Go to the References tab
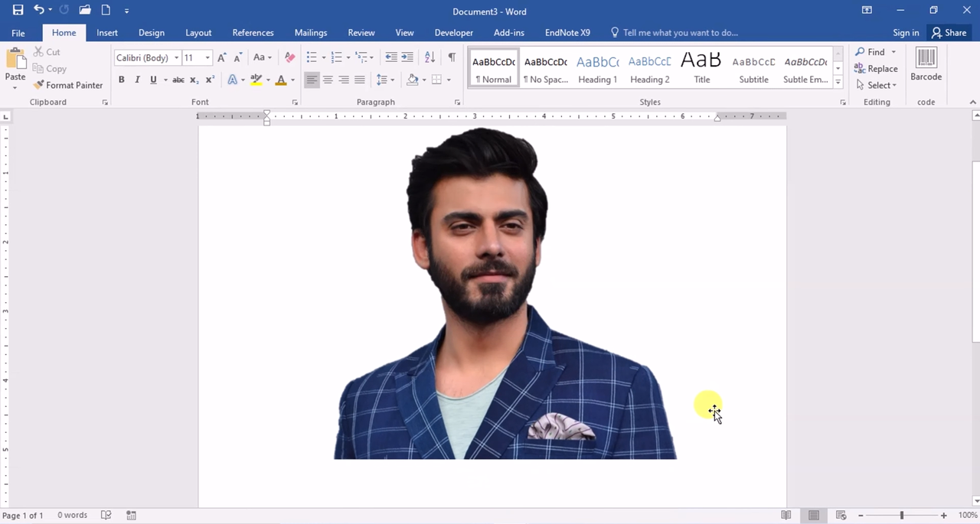Viewport: 980px width, 524px height. click(x=253, y=33)
